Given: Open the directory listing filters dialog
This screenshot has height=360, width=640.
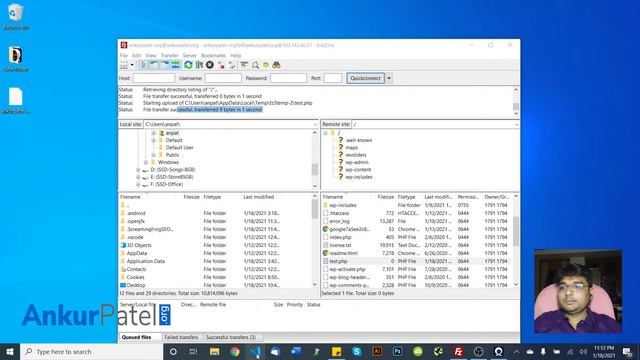Looking at the screenshot, I should [x=244, y=65].
